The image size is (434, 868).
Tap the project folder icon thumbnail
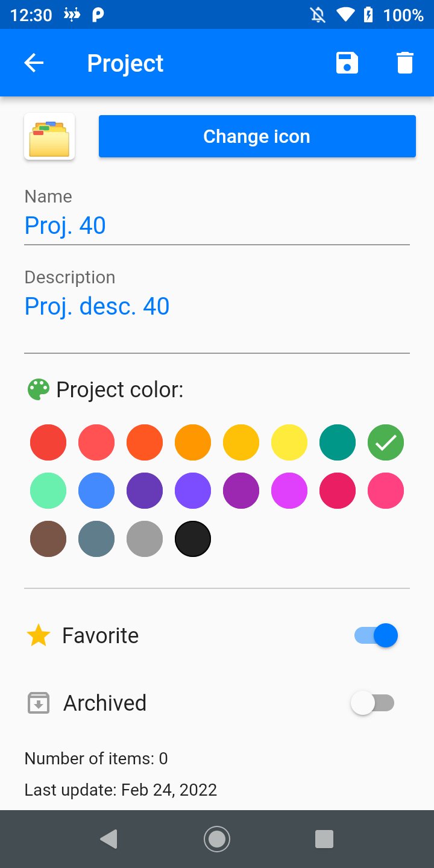(x=49, y=136)
